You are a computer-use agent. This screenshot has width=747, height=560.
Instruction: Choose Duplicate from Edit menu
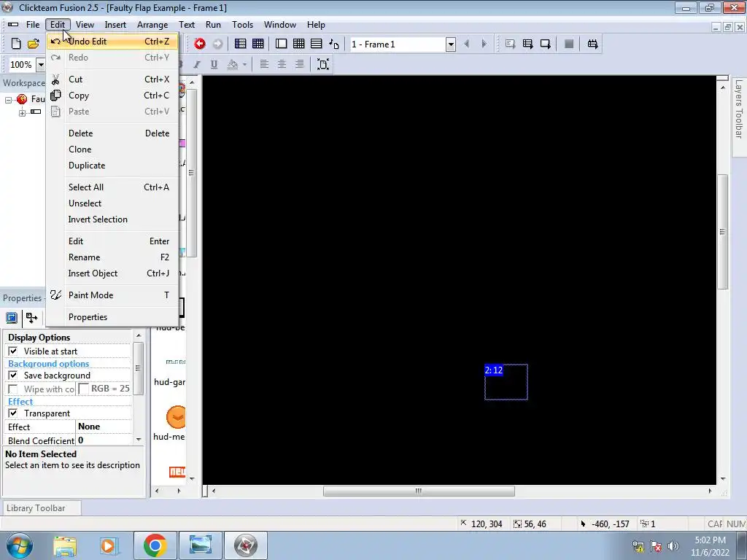pos(112,166)
